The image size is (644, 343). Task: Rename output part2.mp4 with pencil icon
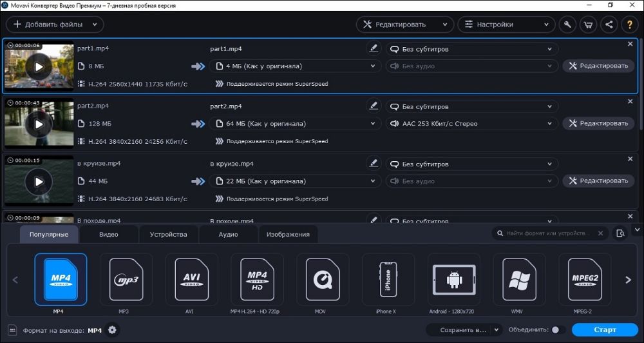pos(373,106)
